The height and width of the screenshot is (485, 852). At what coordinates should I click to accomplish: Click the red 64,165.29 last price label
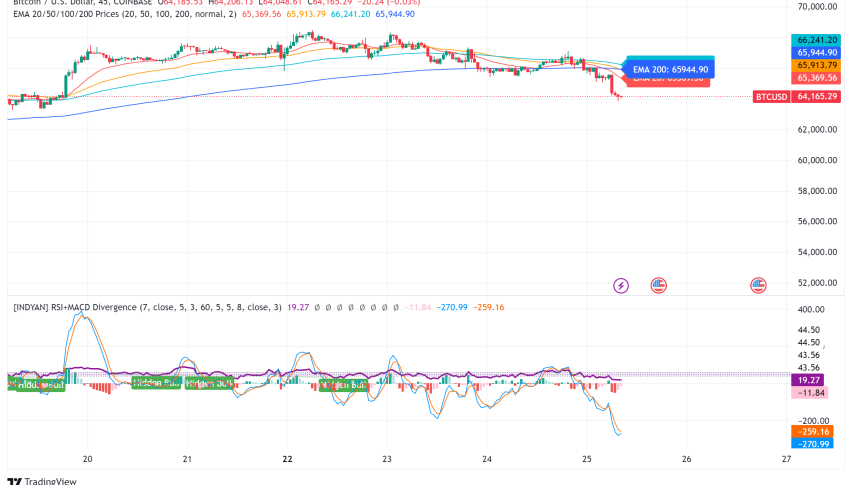point(817,97)
